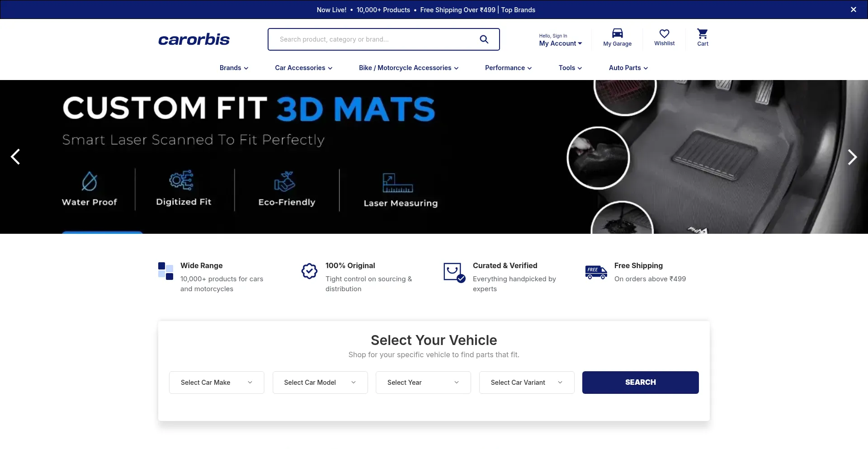Click the search magnifier icon

484,39
